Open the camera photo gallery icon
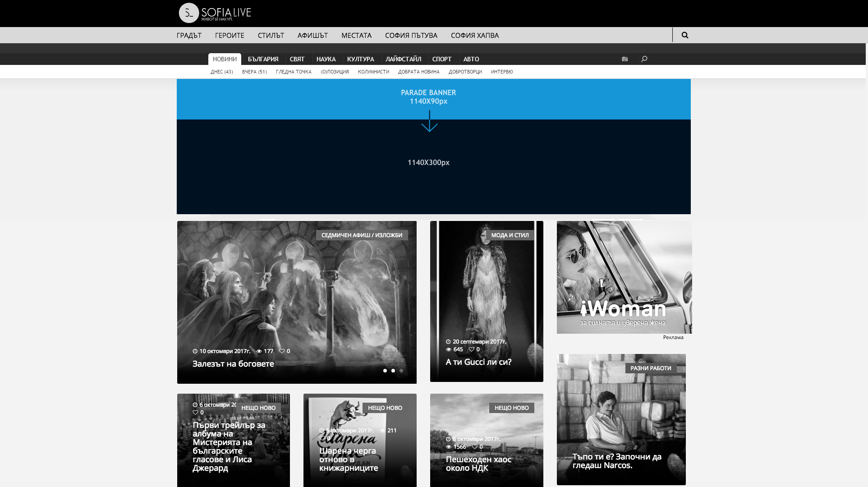 pos(625,59)
